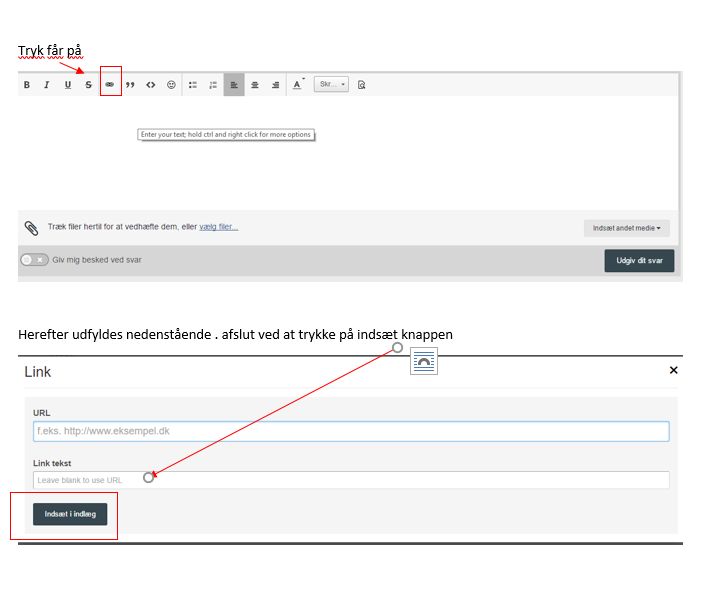
Task: Insert a quote block
Action: 130,85
